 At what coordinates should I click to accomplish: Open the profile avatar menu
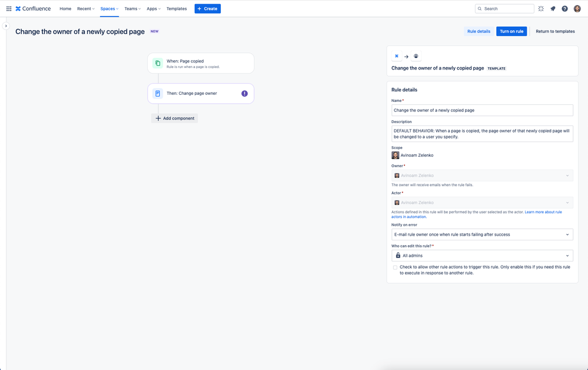577,9
